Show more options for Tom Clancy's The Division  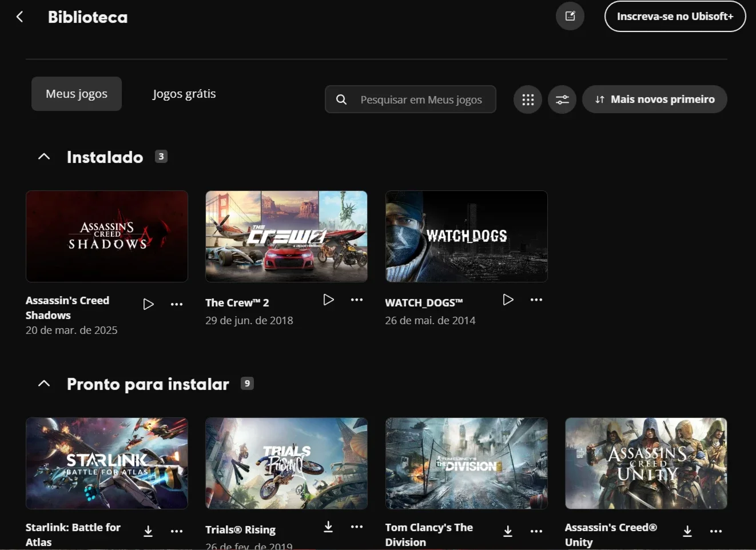pyautogui.click(x=536, y=531)
